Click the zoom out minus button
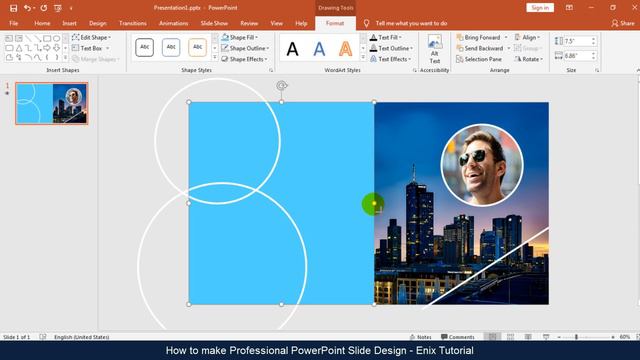This screenshot has width=640, height=360. pos(559,337)
